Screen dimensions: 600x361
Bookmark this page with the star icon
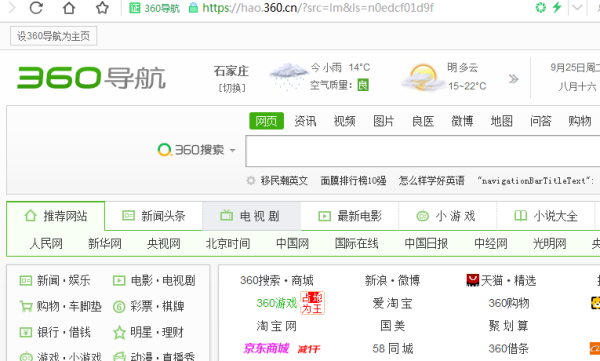pos(102,7)
